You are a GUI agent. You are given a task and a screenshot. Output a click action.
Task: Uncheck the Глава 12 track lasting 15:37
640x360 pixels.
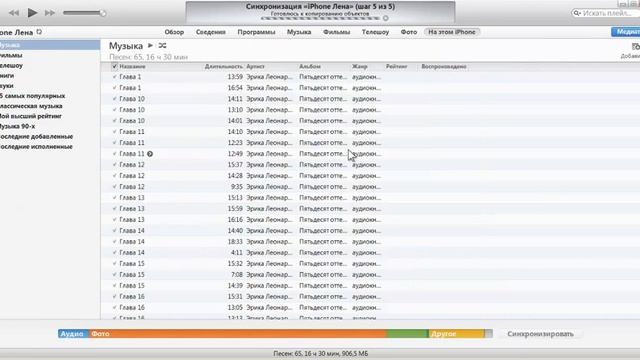(114, 164)
